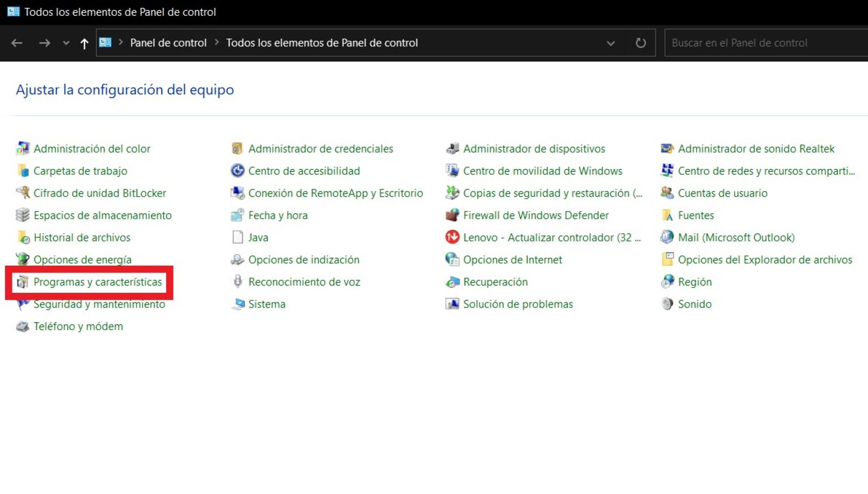Open the Java icon

[237, 237]
